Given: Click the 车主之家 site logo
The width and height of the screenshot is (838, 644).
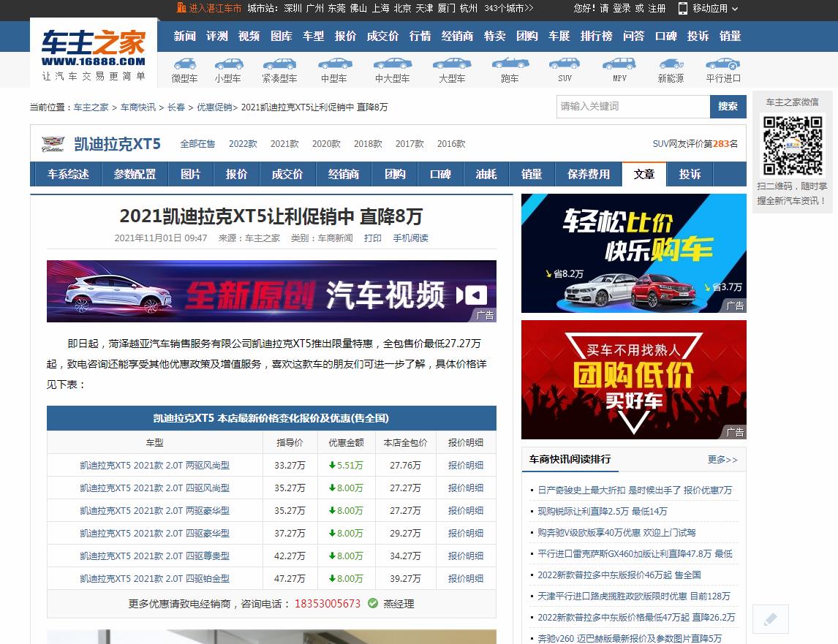Looking at the screenshot, I should (94, 53).
